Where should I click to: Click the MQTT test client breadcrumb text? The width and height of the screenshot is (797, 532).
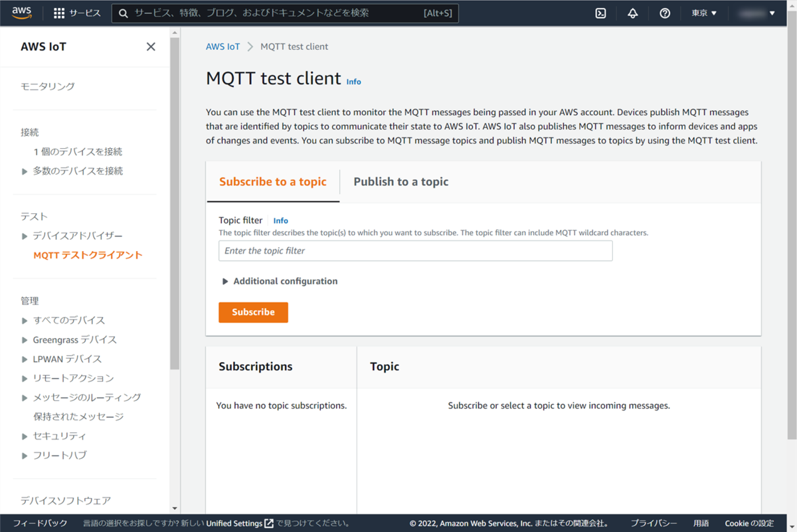point(294,46)
